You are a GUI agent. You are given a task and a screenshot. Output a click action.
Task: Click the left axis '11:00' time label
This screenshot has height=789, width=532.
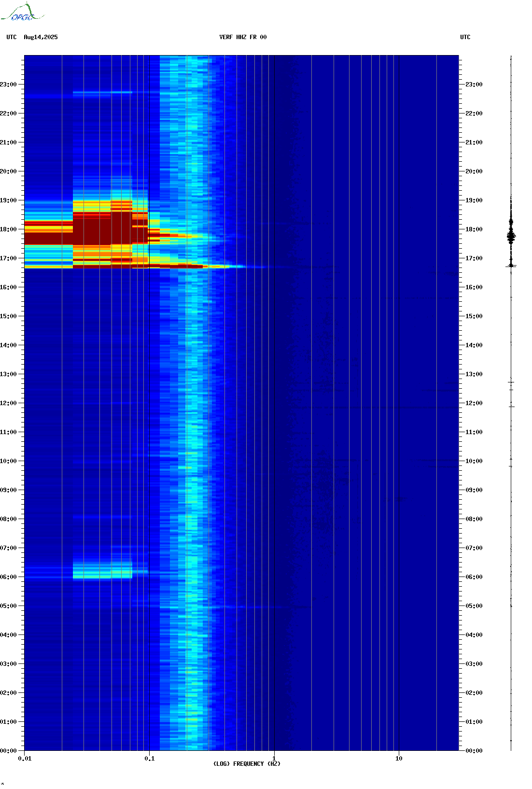[8, 432]
